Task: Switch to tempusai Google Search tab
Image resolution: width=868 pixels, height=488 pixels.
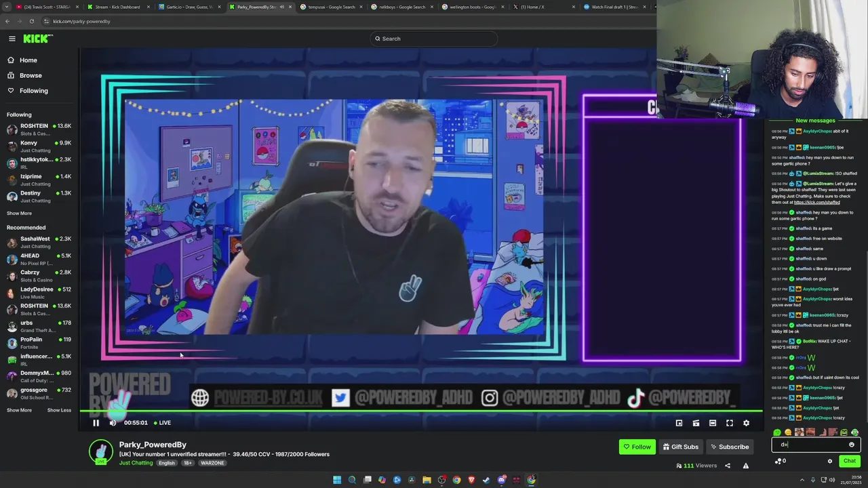Action: click(331, 7)
